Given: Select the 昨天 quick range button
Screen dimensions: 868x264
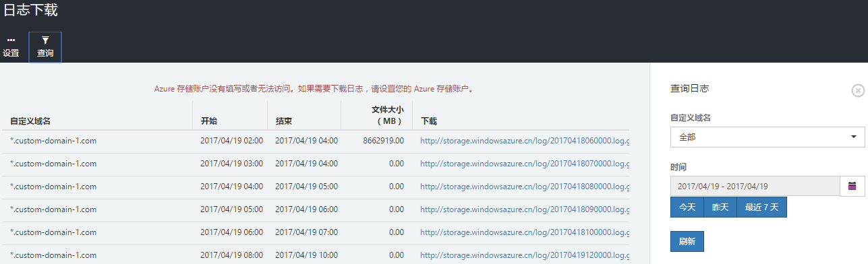Looking at the screenshot, I should pyautogui.click(x=720, y=207).
